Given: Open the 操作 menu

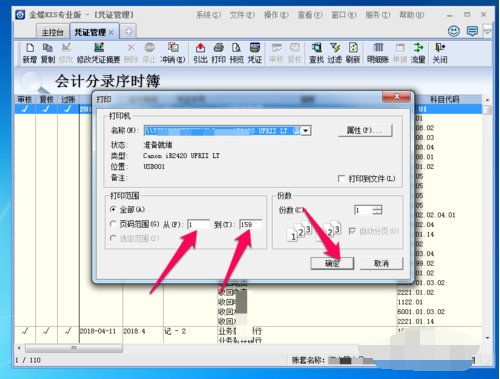Looking at the screenshot, I should [276, 15].
